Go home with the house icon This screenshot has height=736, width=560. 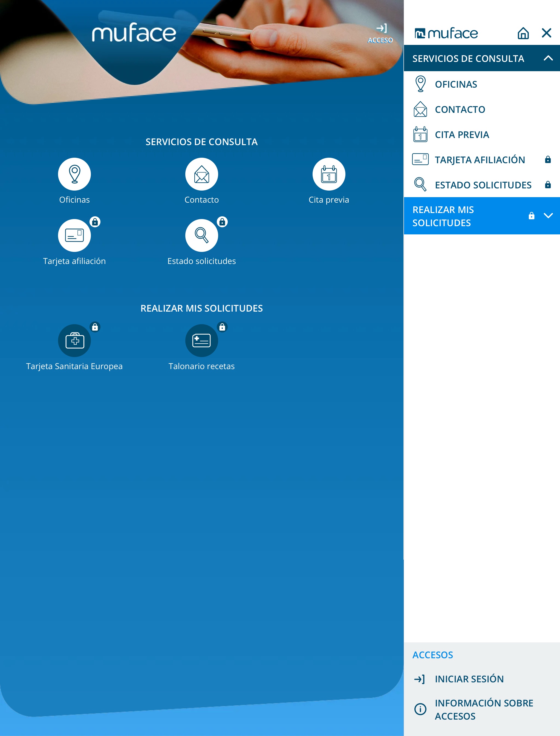click(x=523, y=33)
